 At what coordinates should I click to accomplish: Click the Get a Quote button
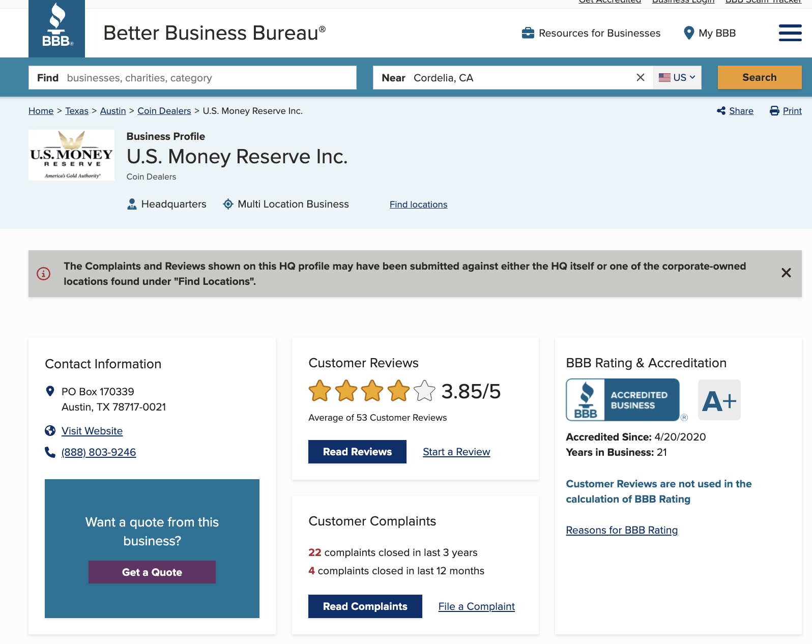coord(152,572)
